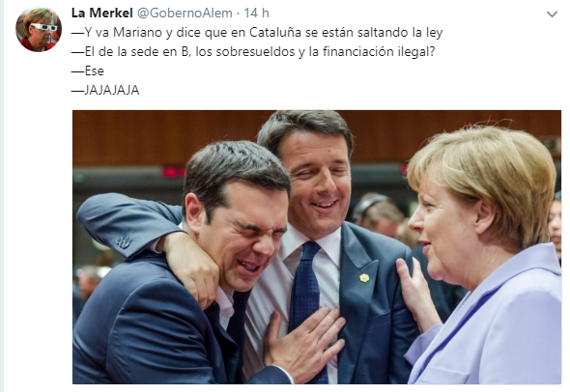This screenshot has width=570, height=392.
Task: Open the tweet options chevron menu
Action: pos(552,14)
